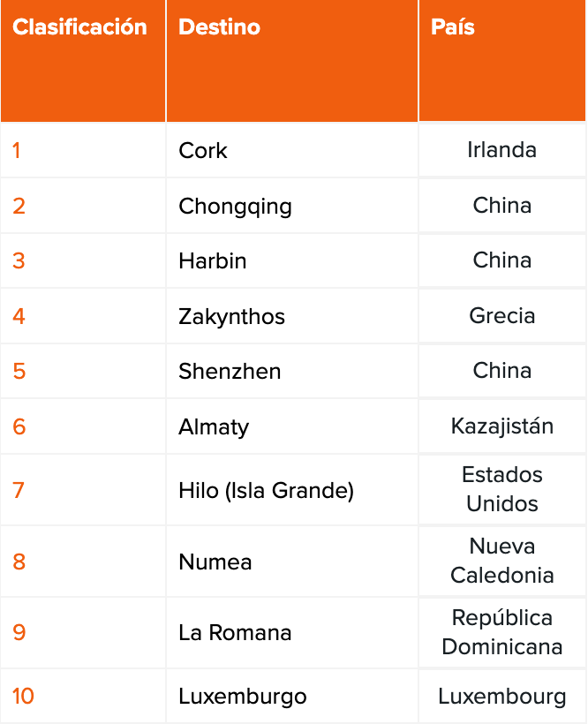
Task: Click ranking number 10 cell
Action: [x=23, y=697]
